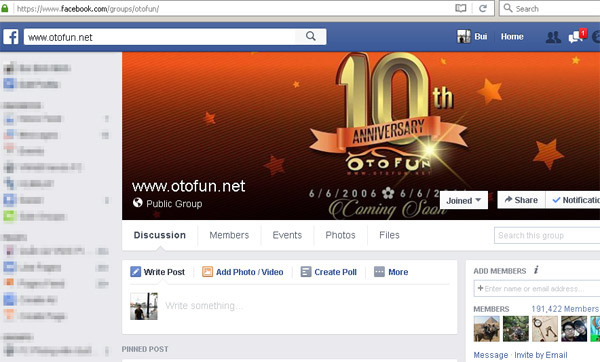Click the More ellipsis icon
The image size is (600, 362).
(379, 272)
